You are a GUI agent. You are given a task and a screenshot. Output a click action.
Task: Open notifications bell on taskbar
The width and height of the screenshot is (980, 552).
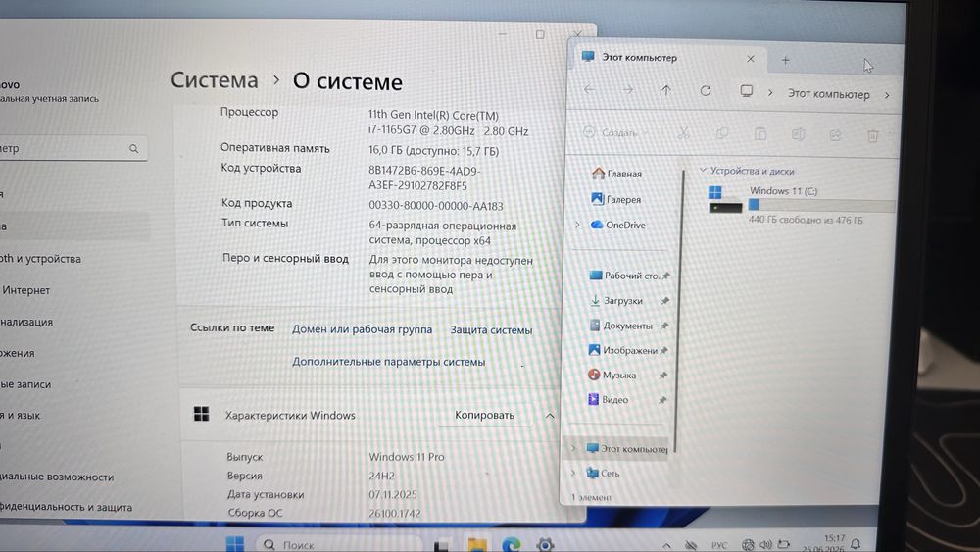(856, 544)
